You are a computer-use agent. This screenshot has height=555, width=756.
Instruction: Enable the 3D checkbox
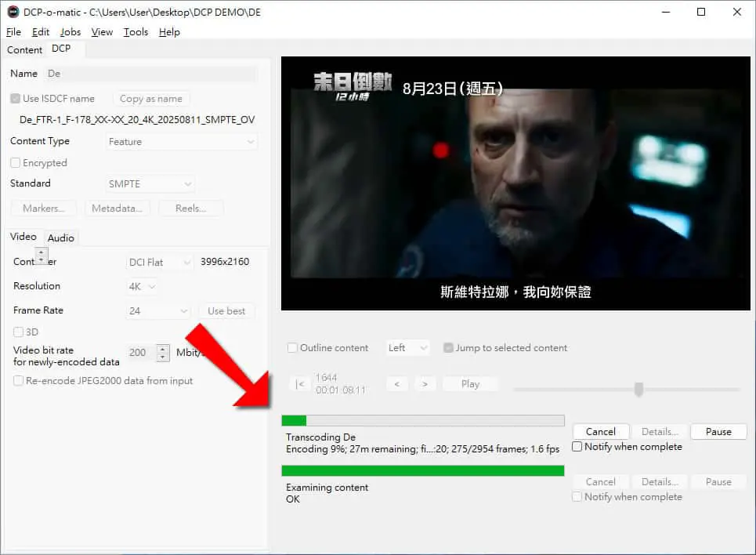[x=18, y=332]
